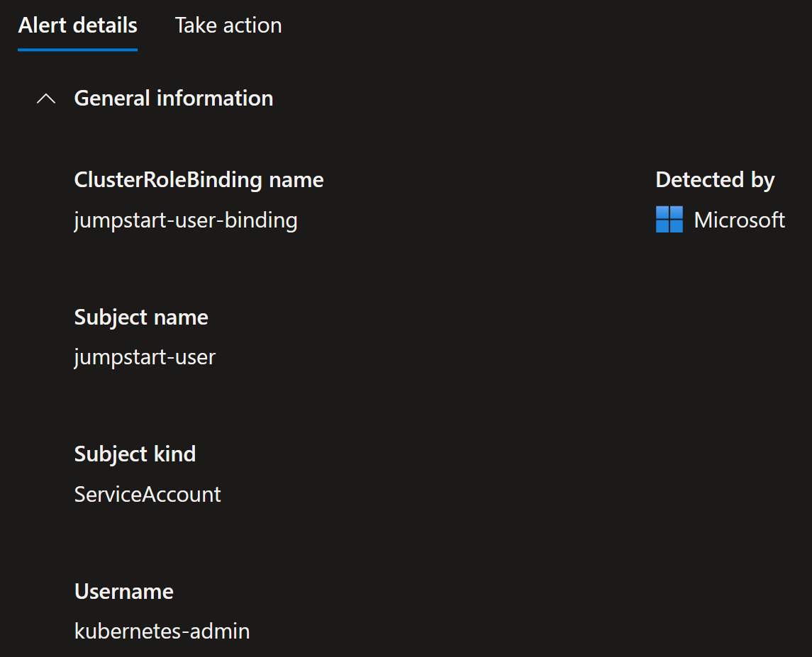Click the ServiceAccount value
The width and height of the screenshot is (812, 657).
coord(148,495)
